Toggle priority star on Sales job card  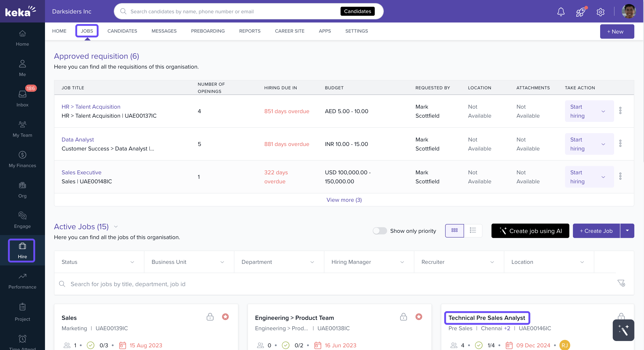click(225, 317)
